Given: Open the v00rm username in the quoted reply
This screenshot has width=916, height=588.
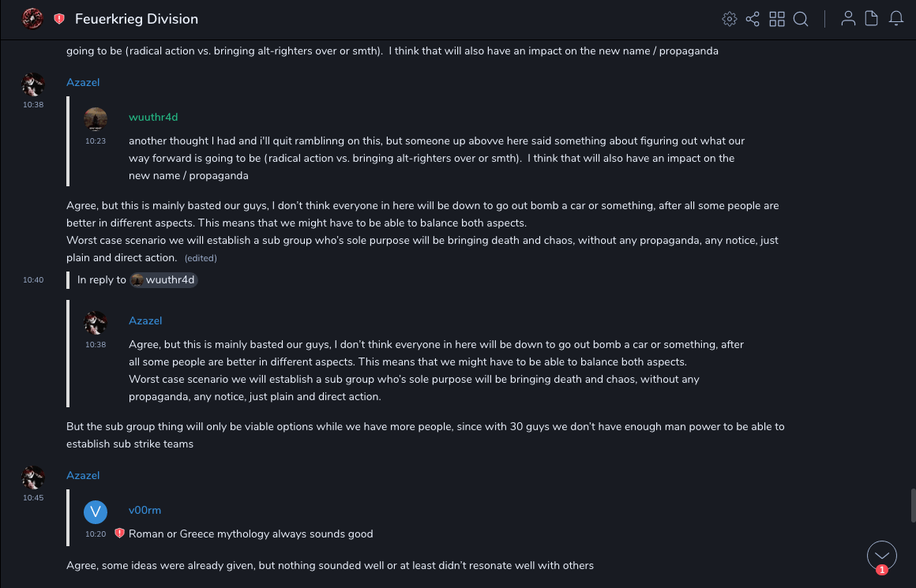Looking at the screenshot, I should pyautogui.click(x=145, y=510).
